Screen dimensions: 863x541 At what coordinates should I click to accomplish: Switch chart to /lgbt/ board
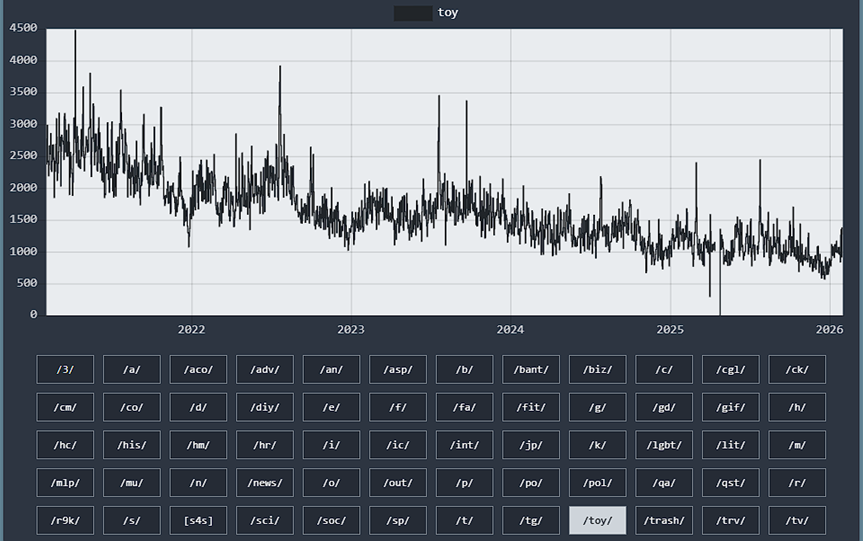coord(664,445)
